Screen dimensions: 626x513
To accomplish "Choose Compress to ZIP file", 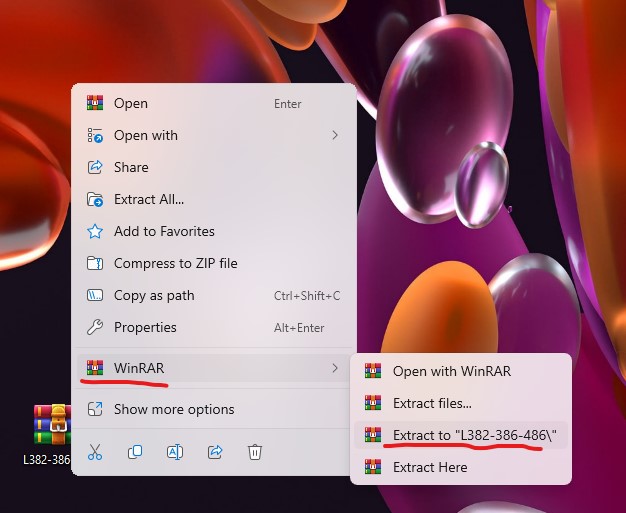I will 176,263.
